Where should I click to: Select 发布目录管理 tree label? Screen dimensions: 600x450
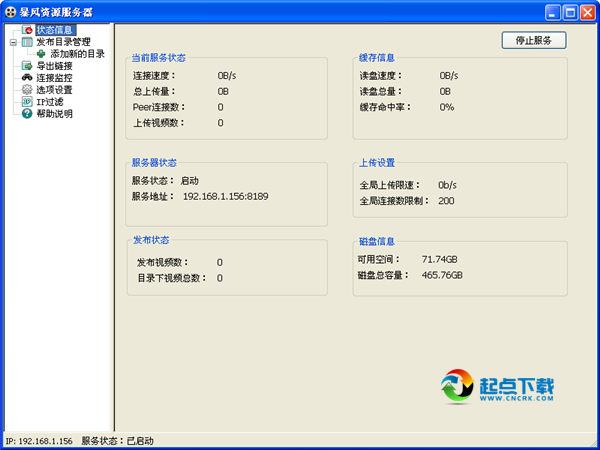[x=64, y=42]
